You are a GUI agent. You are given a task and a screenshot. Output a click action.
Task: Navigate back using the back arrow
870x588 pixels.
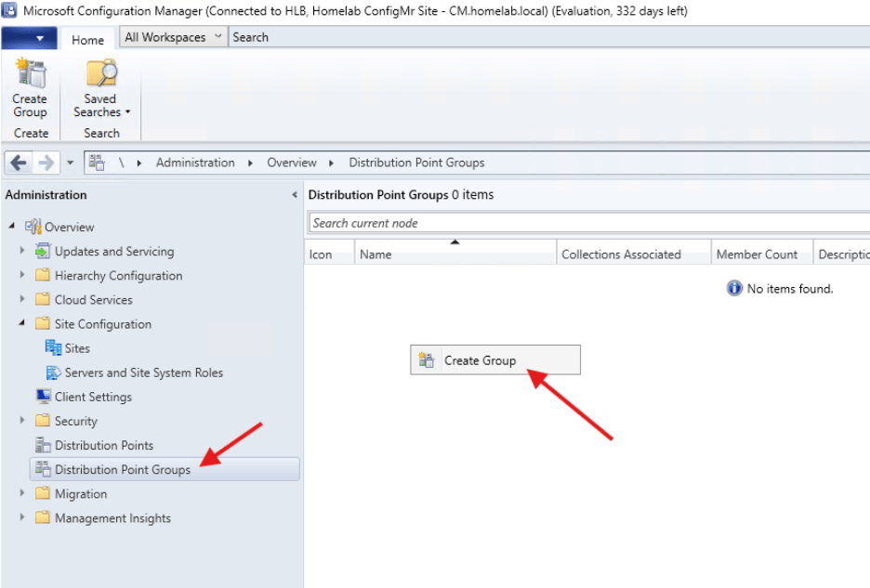(17, 163)
